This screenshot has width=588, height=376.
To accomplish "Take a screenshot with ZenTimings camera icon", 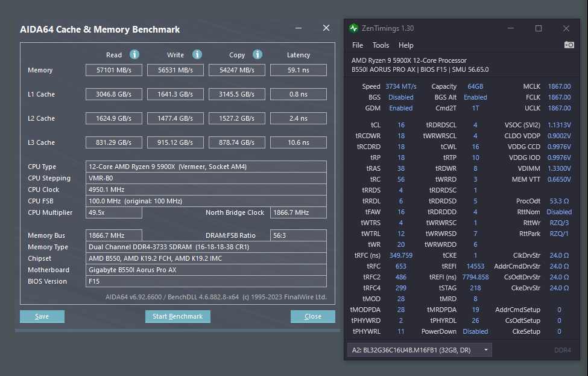I will [x=569, y=45].
